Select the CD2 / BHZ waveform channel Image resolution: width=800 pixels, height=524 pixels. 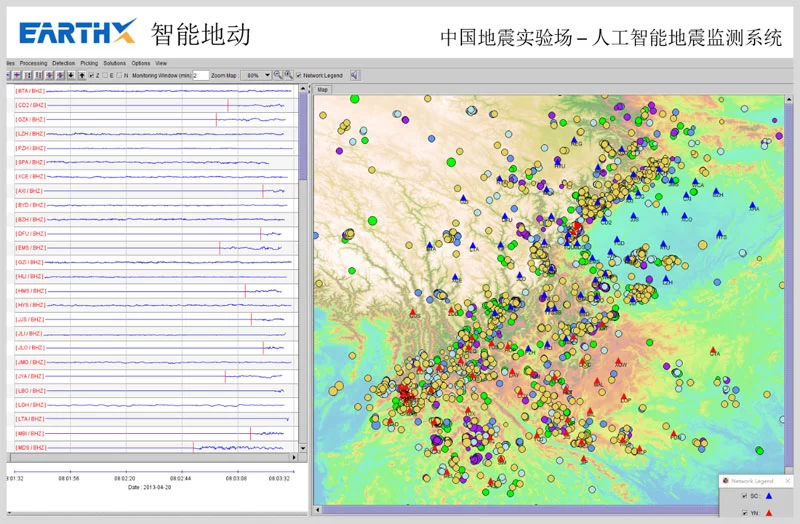[30, 105]
